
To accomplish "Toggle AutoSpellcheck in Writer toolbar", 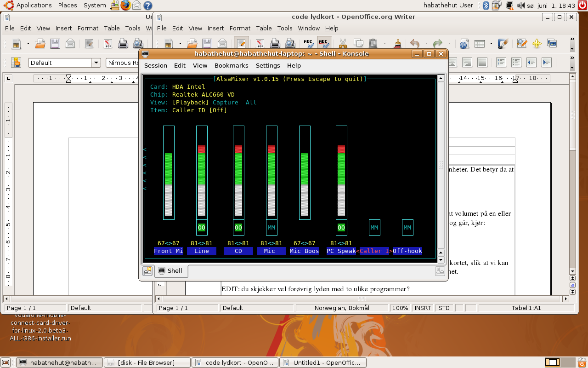I will [x=324, y=44].
